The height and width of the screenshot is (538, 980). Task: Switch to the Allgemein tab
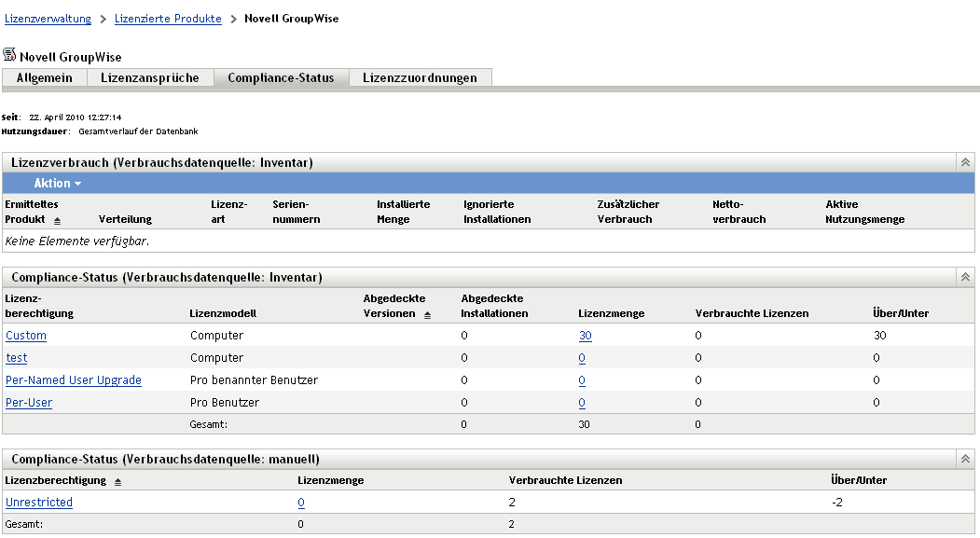44,78
